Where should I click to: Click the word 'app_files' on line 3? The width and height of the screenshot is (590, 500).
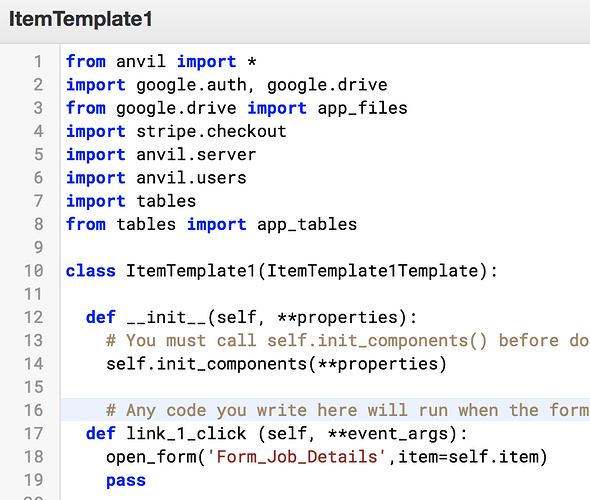coord(362,108)
